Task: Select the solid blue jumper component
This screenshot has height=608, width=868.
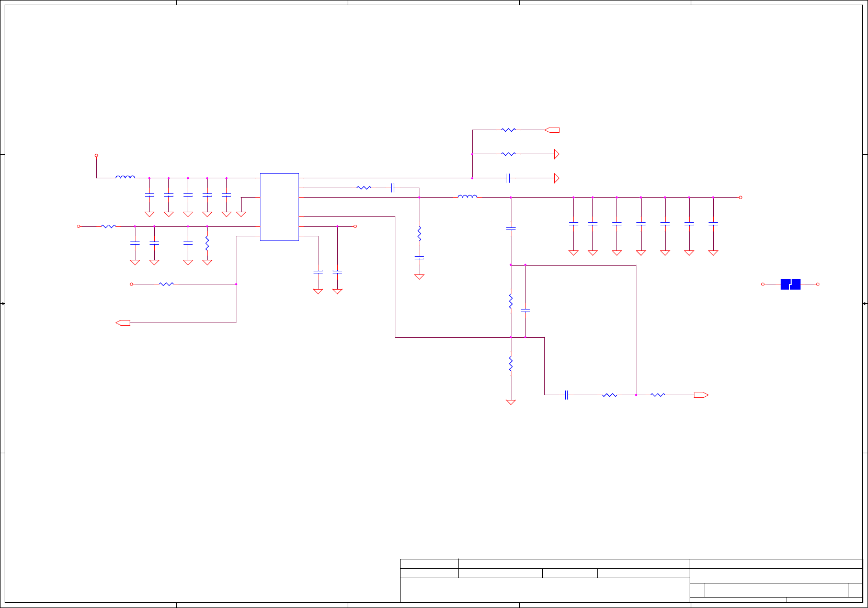Action: pyautogui.click(x=791, y=284)
